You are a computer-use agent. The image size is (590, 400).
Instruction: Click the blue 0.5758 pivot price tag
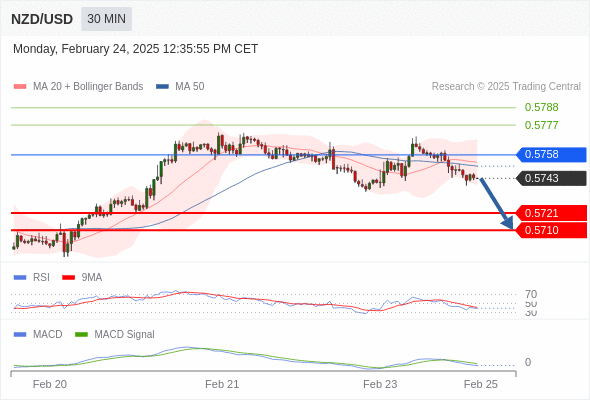pyautogui.click(x=551, y=155)
